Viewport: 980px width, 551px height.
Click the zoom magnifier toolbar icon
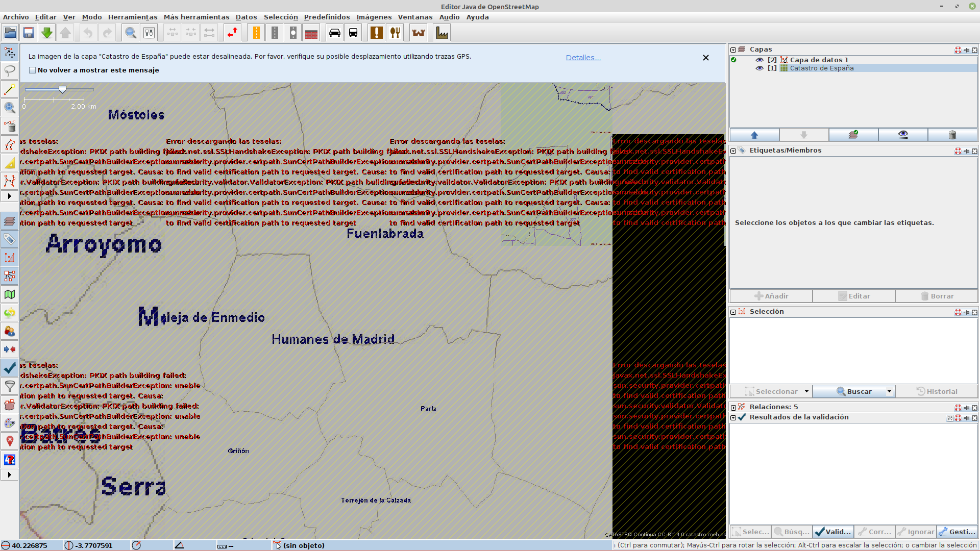coord(131,33)
